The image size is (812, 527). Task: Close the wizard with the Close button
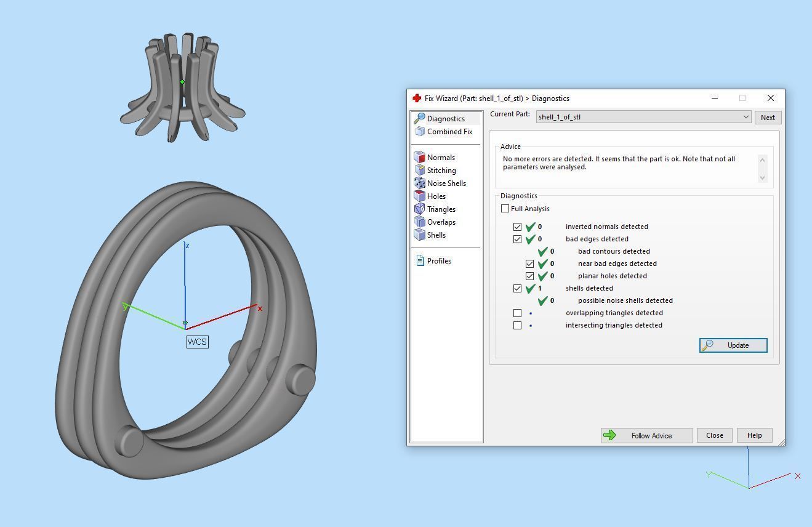click(715, 435)
